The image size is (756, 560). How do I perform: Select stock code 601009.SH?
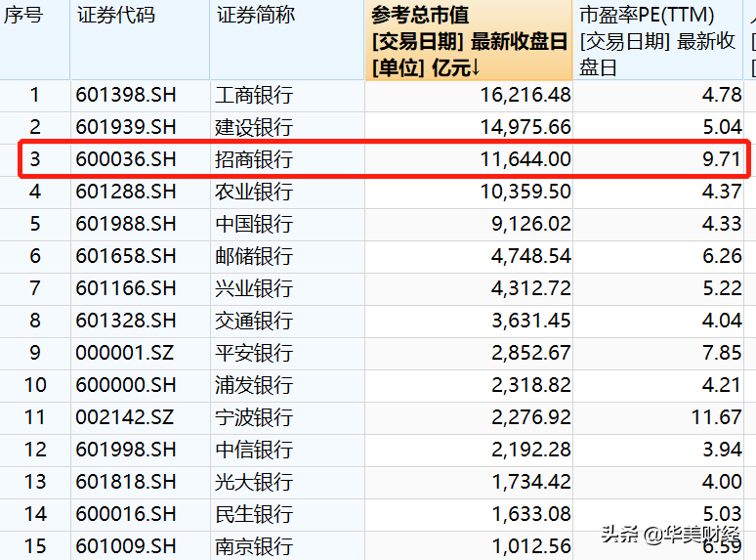click(126, 546)
